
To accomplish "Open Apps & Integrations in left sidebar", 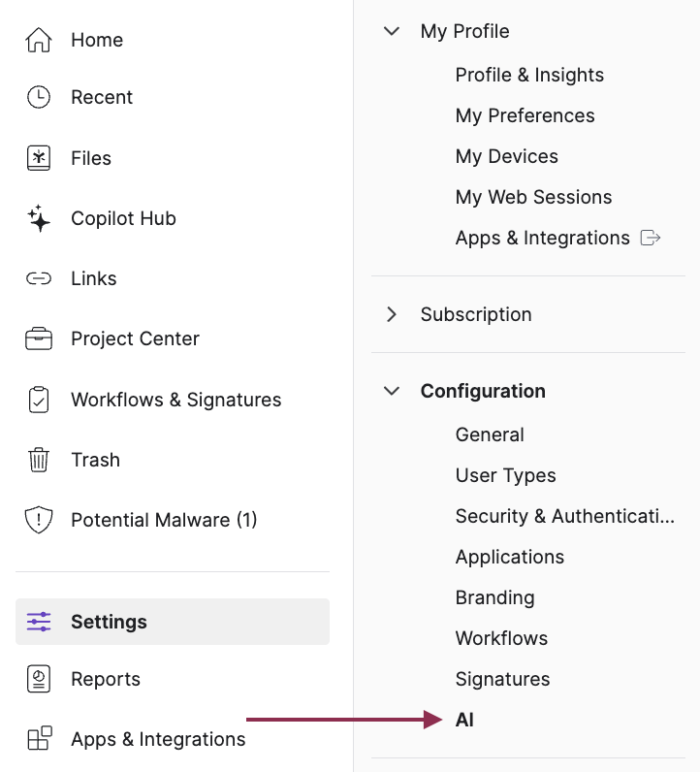I will tap(157, 739).
